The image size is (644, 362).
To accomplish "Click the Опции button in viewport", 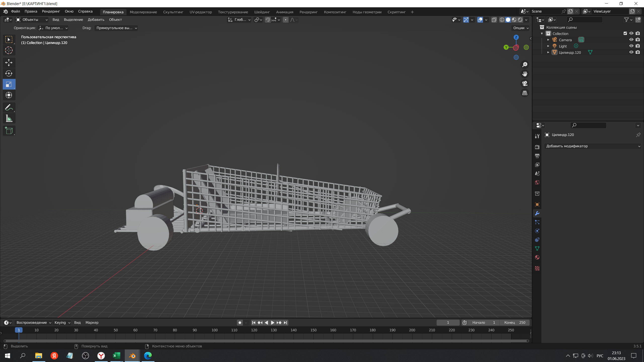I will pyautogui.click(x=520, y=28).
